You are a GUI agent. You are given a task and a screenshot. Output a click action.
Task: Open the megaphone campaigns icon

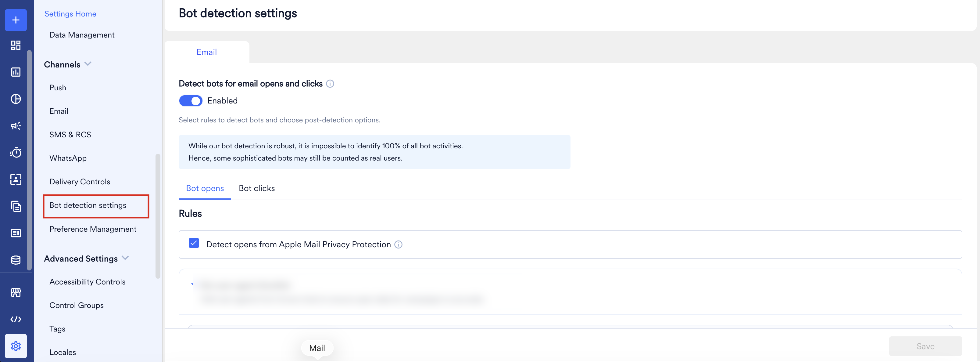coord(16,126)
